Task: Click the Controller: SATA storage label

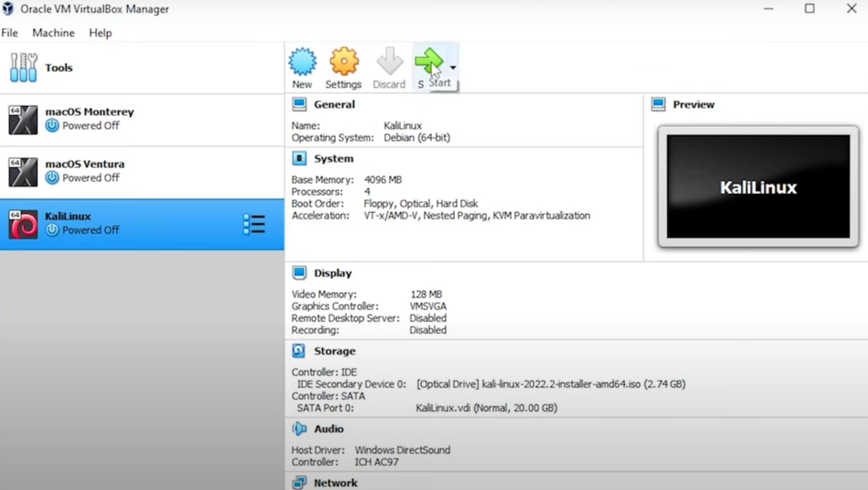Action: (328, 396)
